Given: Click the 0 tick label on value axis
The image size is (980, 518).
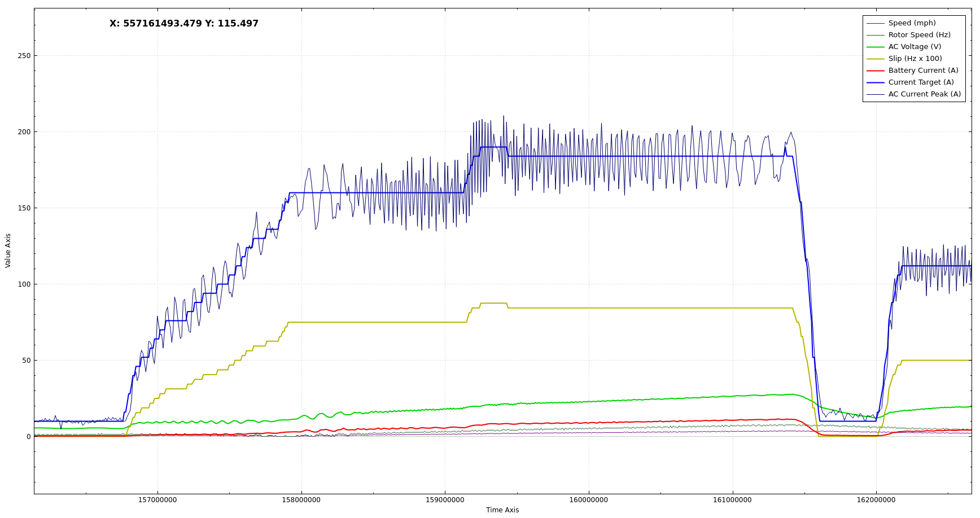Looking at the screenshot, I should [x=28, y=437].
